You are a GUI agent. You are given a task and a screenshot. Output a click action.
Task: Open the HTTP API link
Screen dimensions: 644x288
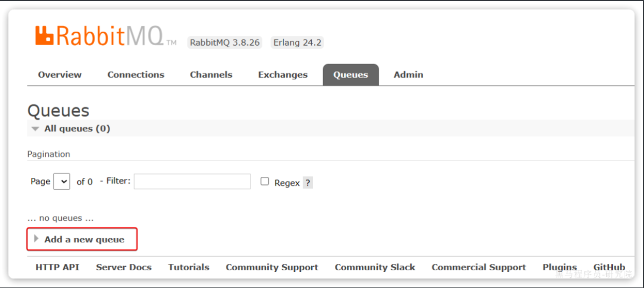click(x=58, y=267)
